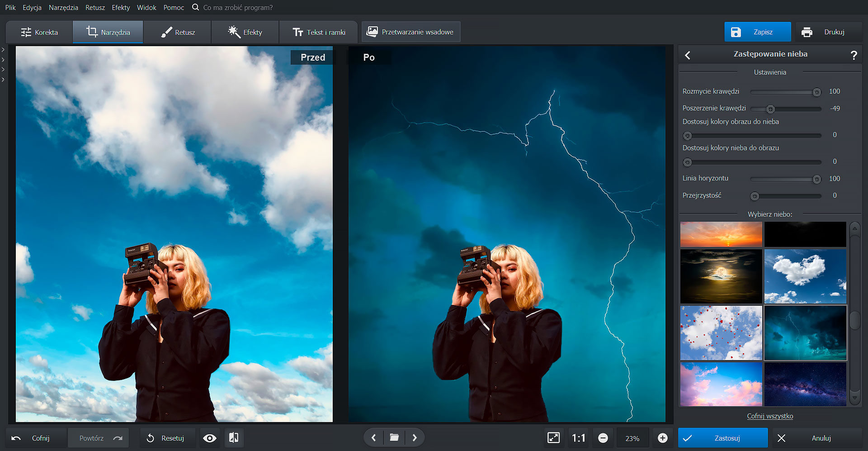
Task: Click the zoom out minus icon
Action: tap(603, 437)
